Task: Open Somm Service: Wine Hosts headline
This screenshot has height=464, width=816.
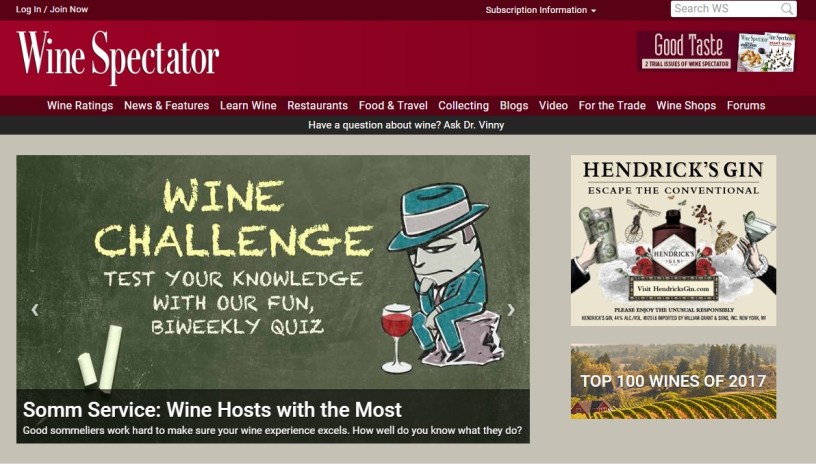Action: point(212,410)
